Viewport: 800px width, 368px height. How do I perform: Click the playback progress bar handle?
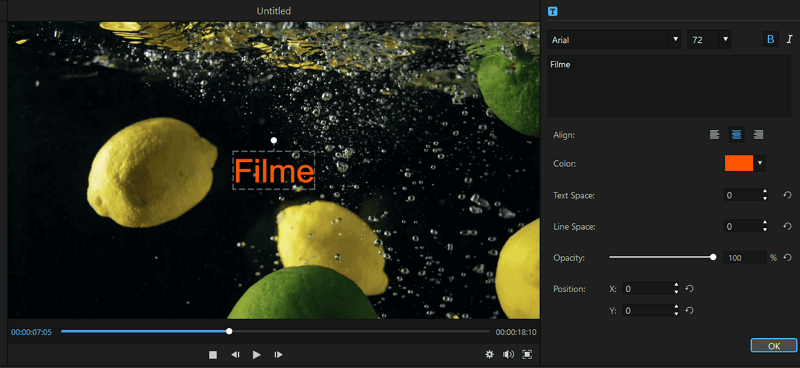click(229, 331)
